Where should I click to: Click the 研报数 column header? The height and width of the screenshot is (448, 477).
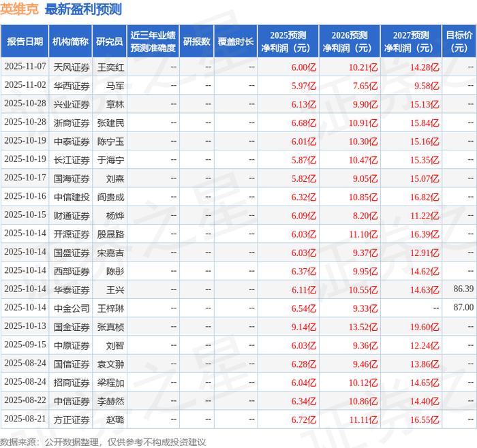click(196, 42)
